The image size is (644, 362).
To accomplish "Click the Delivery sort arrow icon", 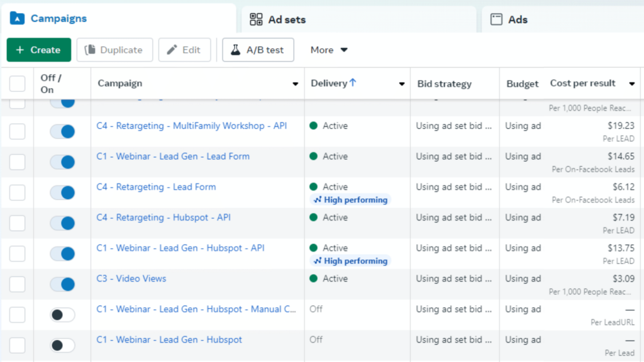I will (353, 83).
